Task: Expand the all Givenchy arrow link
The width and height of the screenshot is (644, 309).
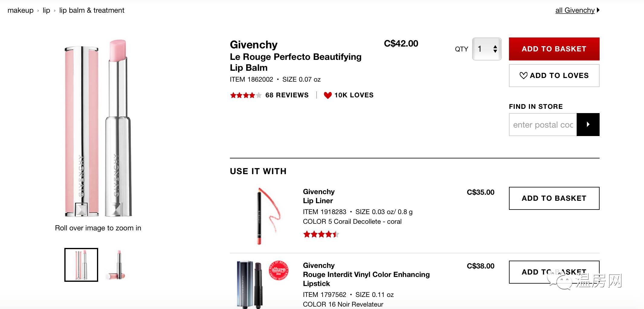Action: 598,10
